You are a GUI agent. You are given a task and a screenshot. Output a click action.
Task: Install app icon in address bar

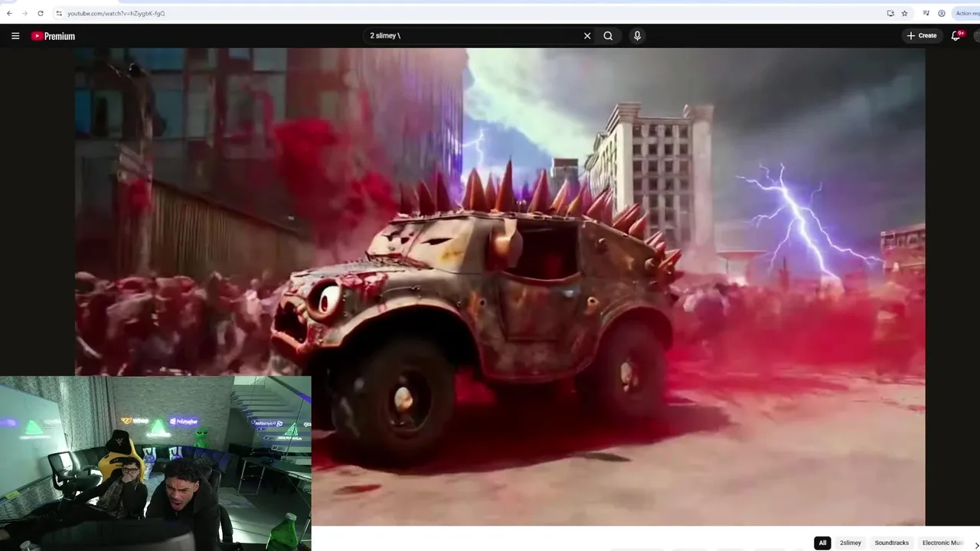[890, 13]
